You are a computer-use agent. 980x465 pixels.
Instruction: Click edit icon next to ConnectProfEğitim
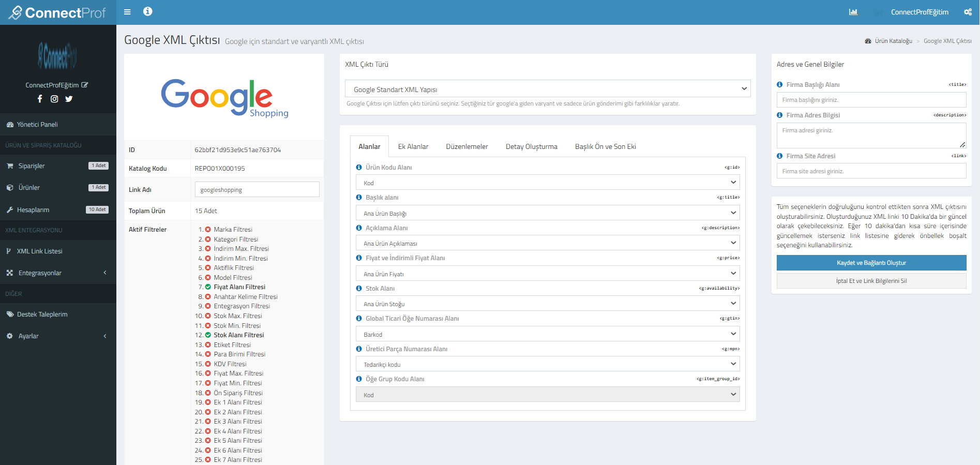(85, 85)
